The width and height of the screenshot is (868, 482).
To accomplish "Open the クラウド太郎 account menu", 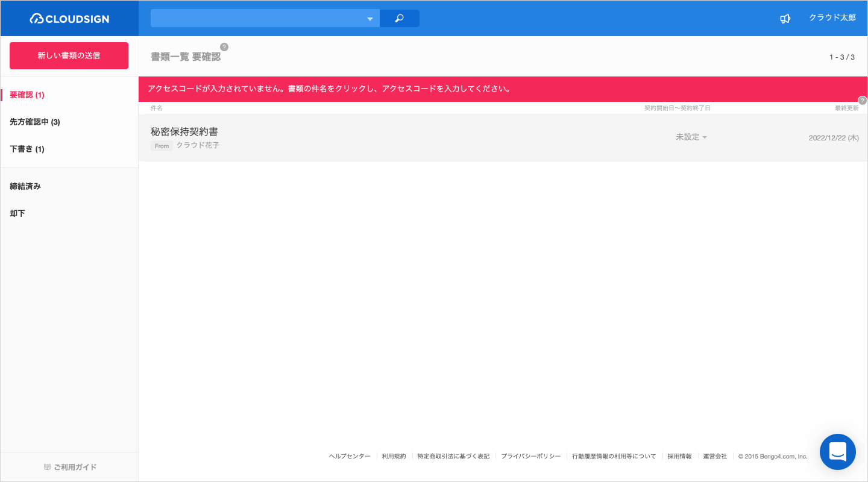I will [832, 18].
